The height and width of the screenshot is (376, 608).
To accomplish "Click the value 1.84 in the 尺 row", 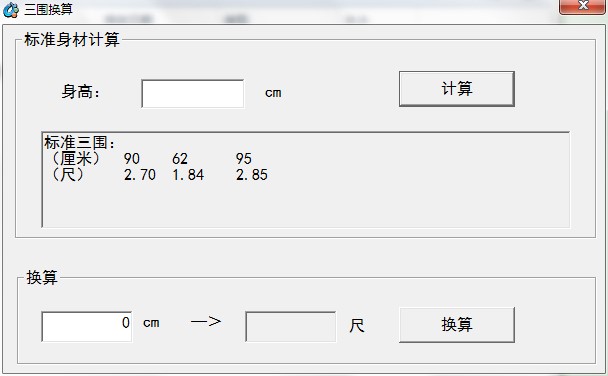I will click(x=188, y=175).
